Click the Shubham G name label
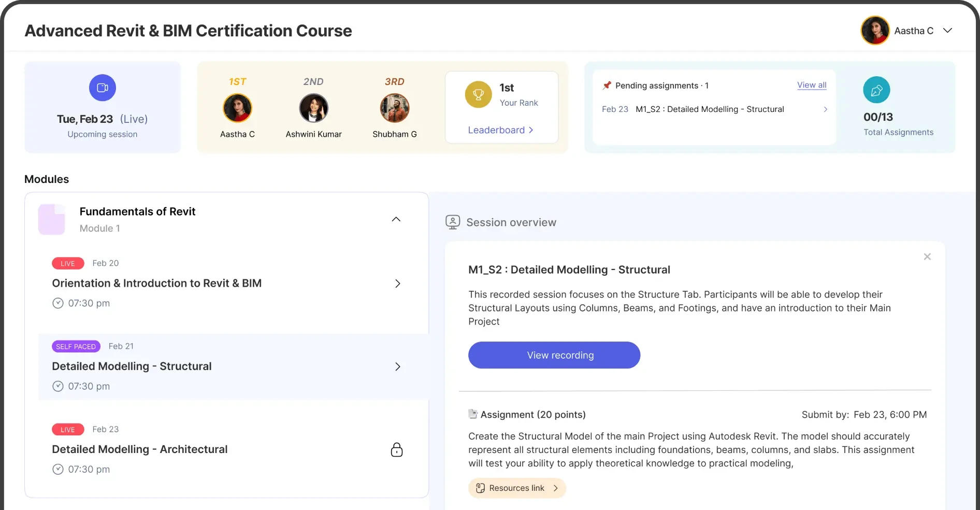The width and height of the screenshot is (980, 510). [x=395, y=134]
